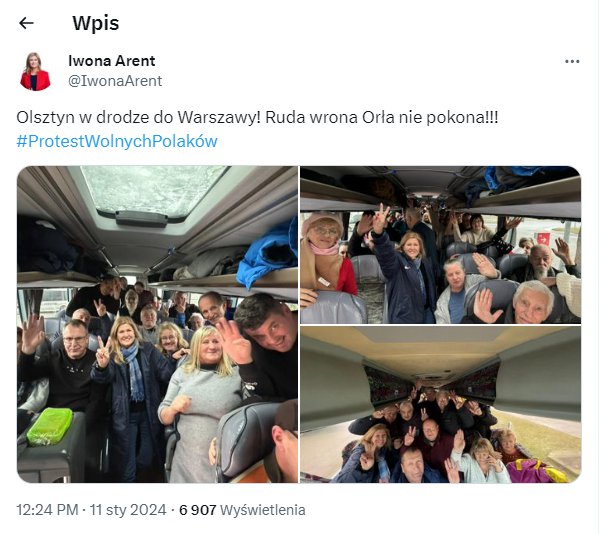Open the bottom-right bus photo

tap(440, 405)
